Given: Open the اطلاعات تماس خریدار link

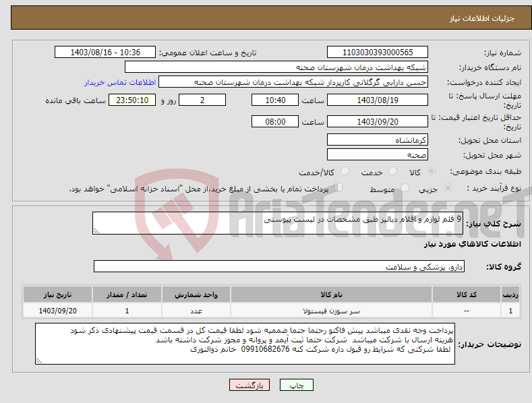Looking at the screenshot, I should coord(120,82).
